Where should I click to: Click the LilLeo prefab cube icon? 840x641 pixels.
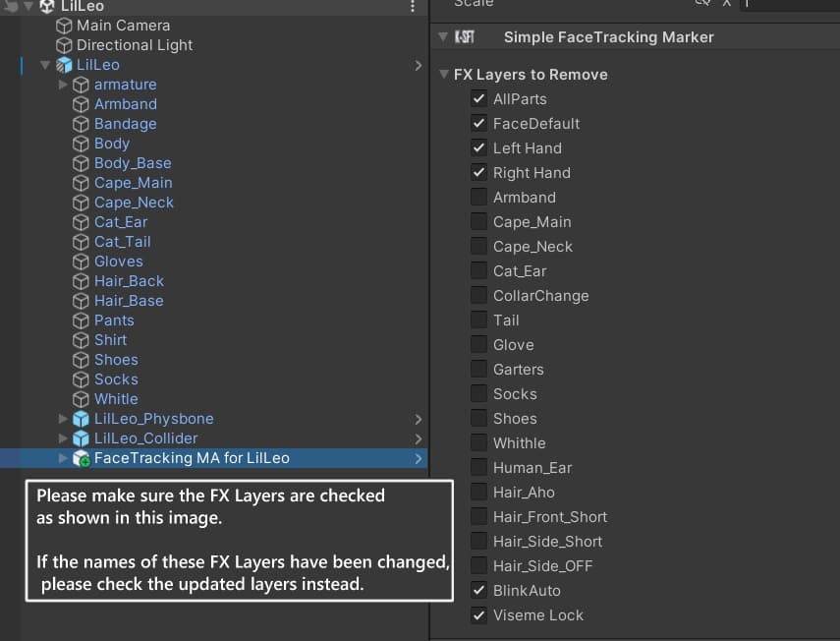pos(65,65)
